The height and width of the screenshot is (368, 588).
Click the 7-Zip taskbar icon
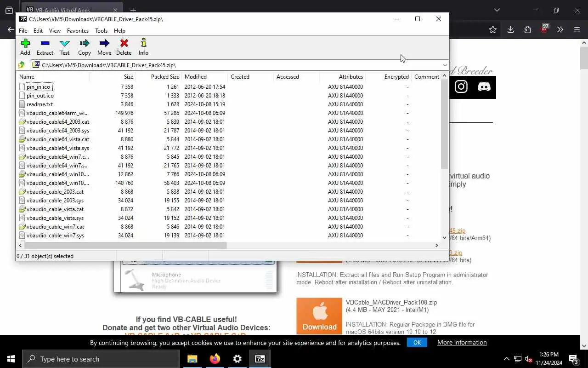click(260, 359)
